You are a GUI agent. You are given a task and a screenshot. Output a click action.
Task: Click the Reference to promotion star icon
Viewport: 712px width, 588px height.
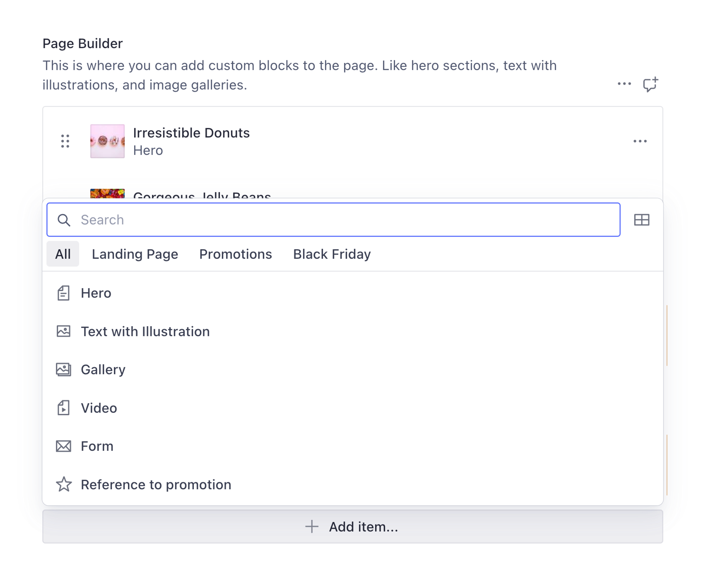click(x=64, y=484)
